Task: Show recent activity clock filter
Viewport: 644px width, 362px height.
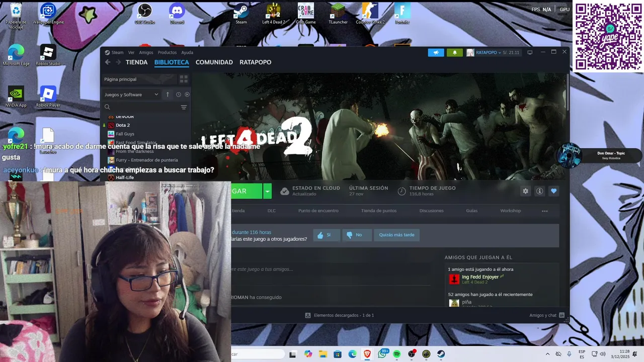Action: [x=178, y=95]
